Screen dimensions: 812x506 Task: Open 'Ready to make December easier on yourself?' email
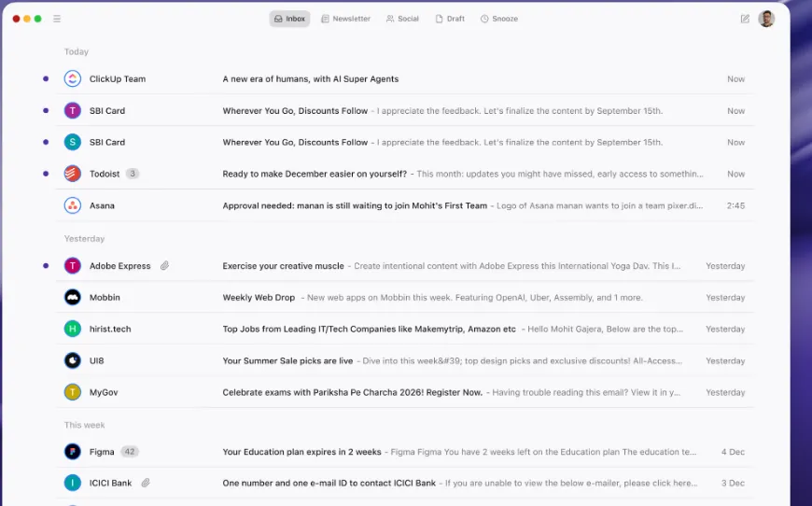click(315, 174)
